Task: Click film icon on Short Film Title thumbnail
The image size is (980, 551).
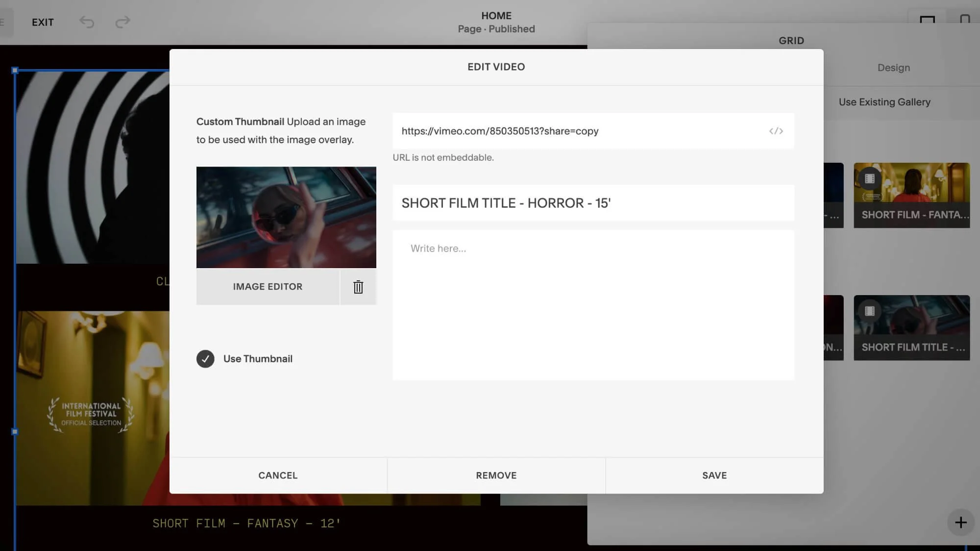Action: pyautogui.click(x=870, y=311)
